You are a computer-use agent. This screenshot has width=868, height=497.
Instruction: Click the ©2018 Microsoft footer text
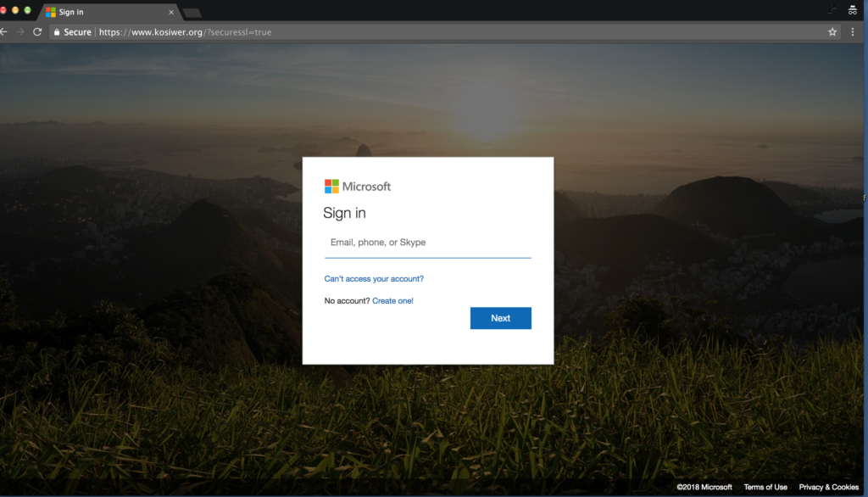point(704,487)
